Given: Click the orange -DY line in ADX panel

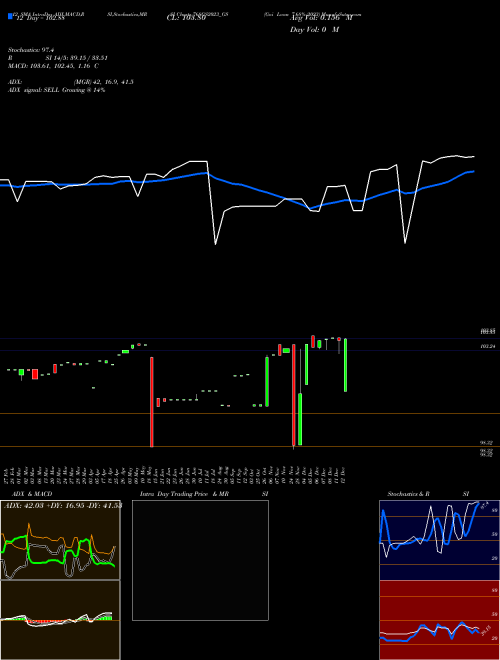Looking at the screenshot, I should click(46, 538).
